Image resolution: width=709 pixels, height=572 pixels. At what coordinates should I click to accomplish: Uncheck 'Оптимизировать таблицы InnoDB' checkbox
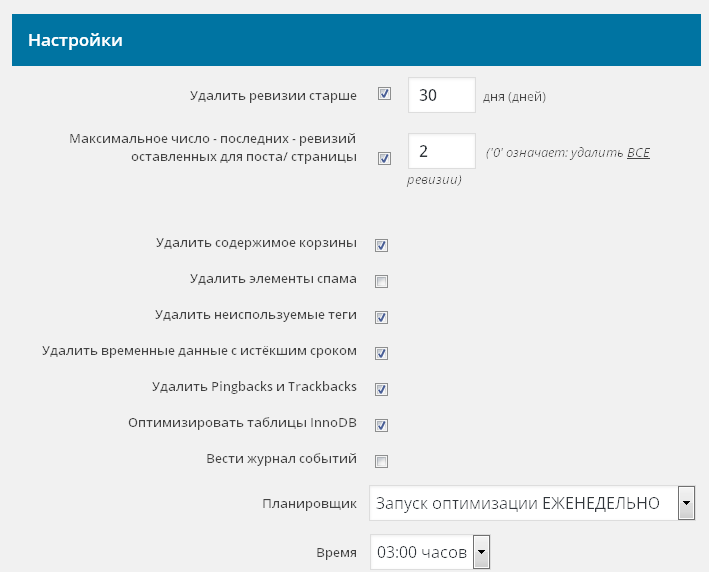[381, 425]
